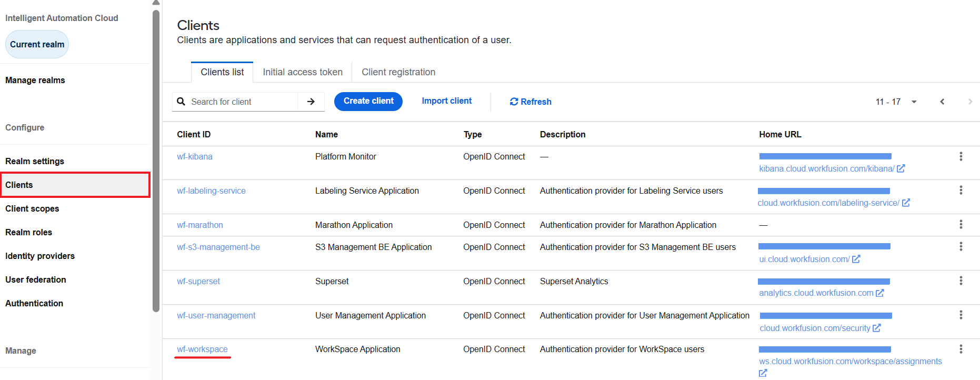The image size is (980, 380).
Task: Click external link icon after ui.cloud.workfusion.com URL
Action: tap(856, 259)
